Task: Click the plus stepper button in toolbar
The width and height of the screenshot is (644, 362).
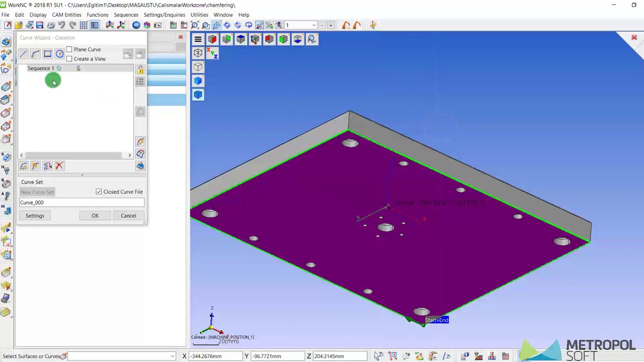Action: pos(331,25)
